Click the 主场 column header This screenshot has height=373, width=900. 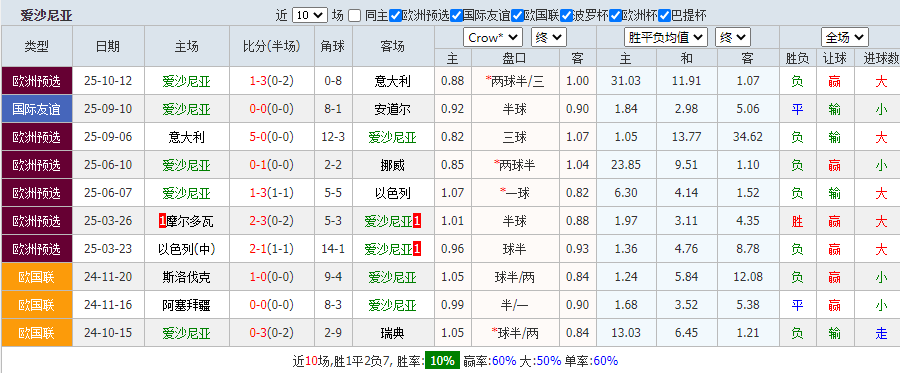coord(187,46)
